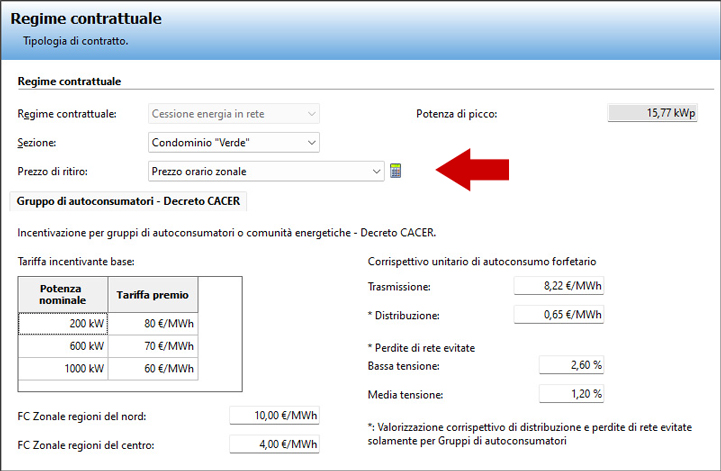Image resolution: width=721 pixels, height=471 pixels.
Task: Edit FC Zonale regioni del nord field
Action: (x=274, y=416)
